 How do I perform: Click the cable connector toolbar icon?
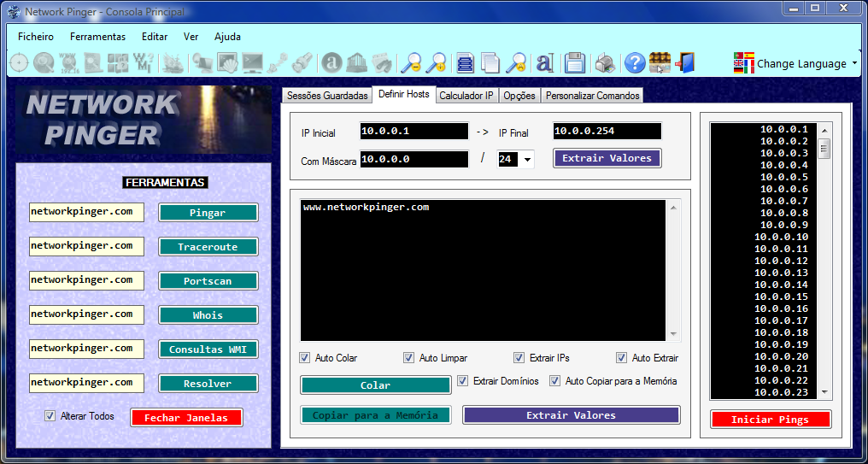click(302, 62)
